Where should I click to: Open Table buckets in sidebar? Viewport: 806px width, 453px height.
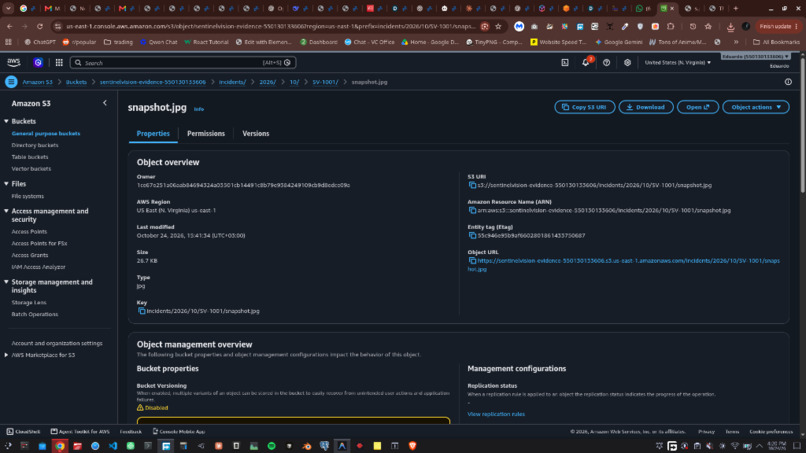(30, 157)
